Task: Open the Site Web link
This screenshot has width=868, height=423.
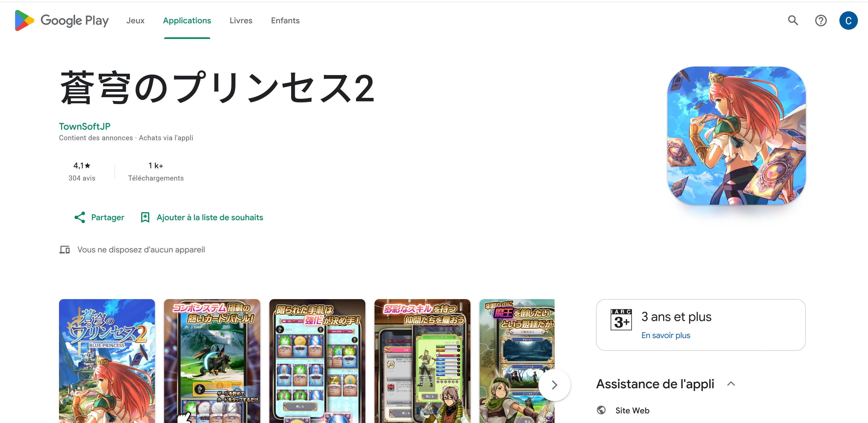Action: [632, 411]
